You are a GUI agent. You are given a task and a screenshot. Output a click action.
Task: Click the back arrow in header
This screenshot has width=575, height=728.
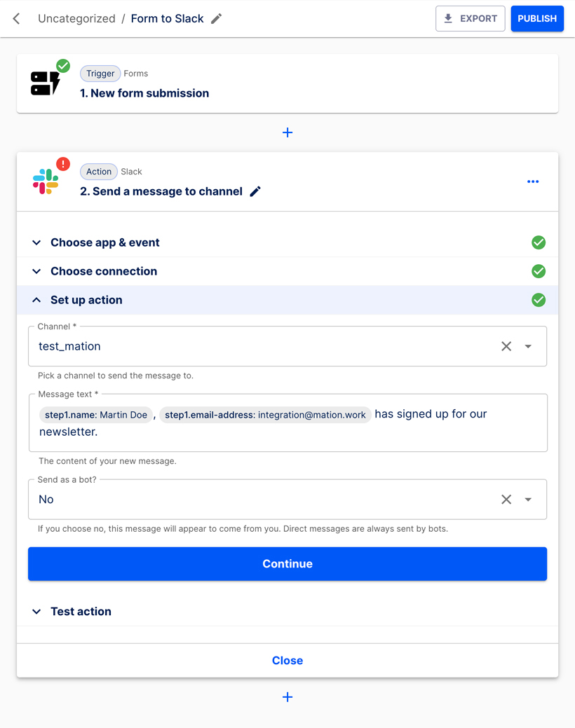tap(17, 19)
